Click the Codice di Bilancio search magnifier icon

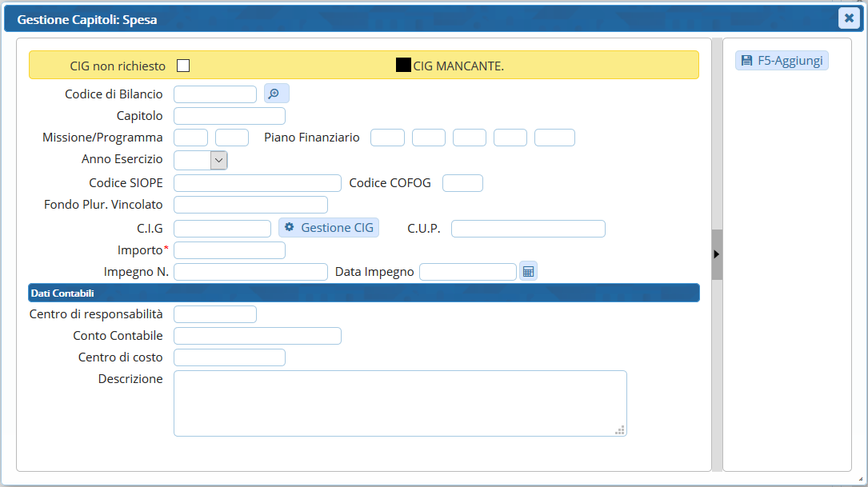coord(276,94)
